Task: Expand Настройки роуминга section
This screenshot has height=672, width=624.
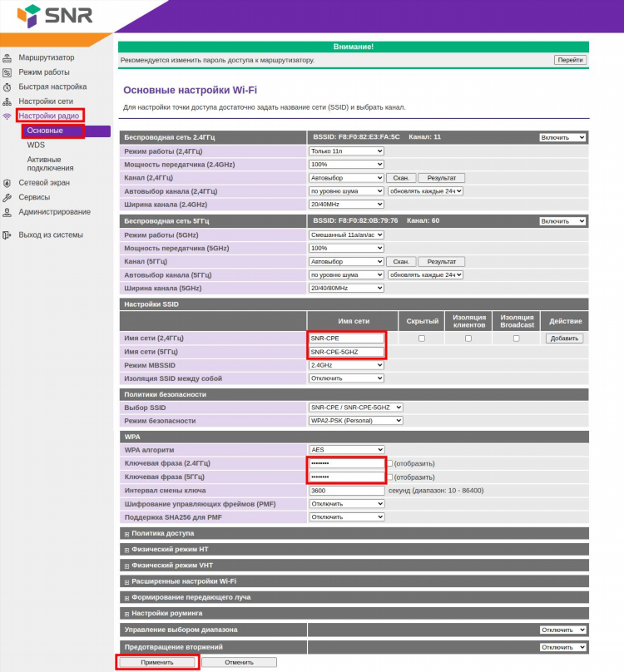Action: pos(354,613)
